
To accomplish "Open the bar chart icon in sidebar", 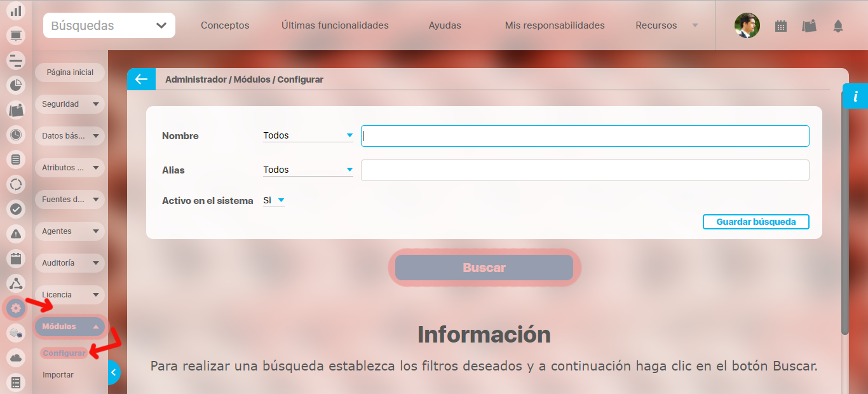I will pos(16,11).
